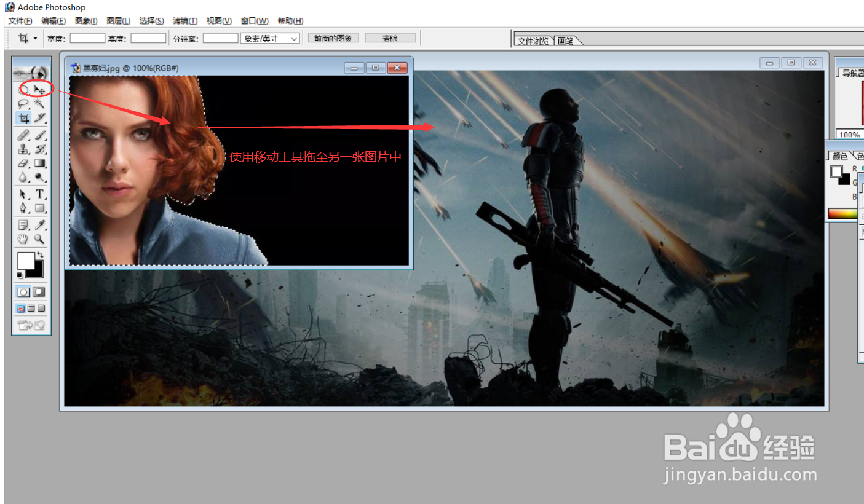The height and width of the screenshot is (504, 864).
Task: Select the Magic Wand tool
Action: (x=40, y=103)
